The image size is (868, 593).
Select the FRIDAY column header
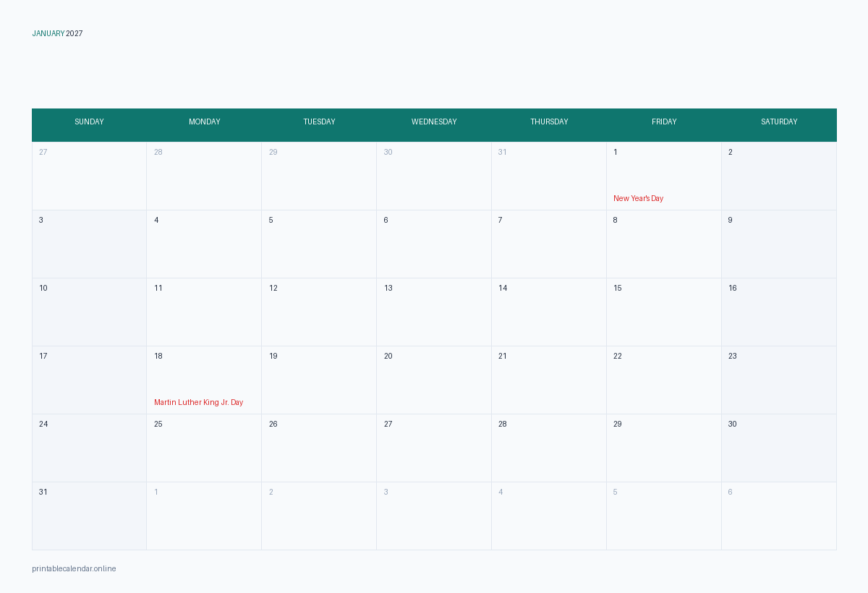(x=664, y=122)
